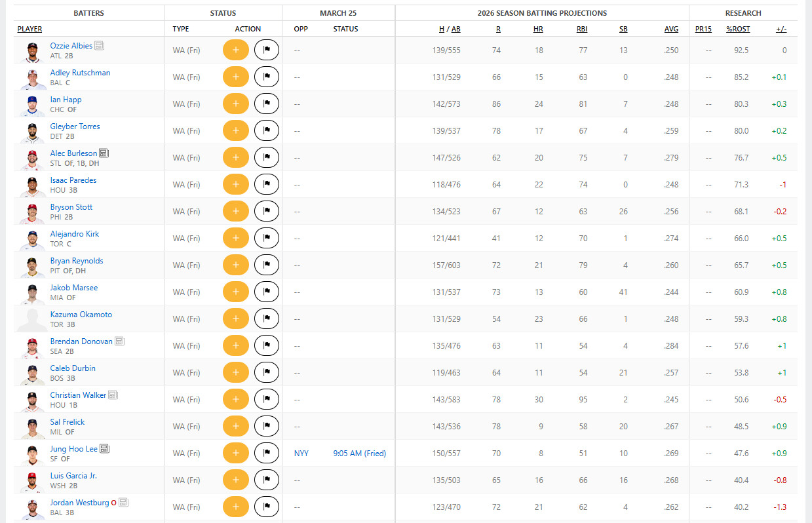Open the 9:05 AM (Fried) game status link
The width and height of the screenshot is (812, 523).
[x=359, y=454]
